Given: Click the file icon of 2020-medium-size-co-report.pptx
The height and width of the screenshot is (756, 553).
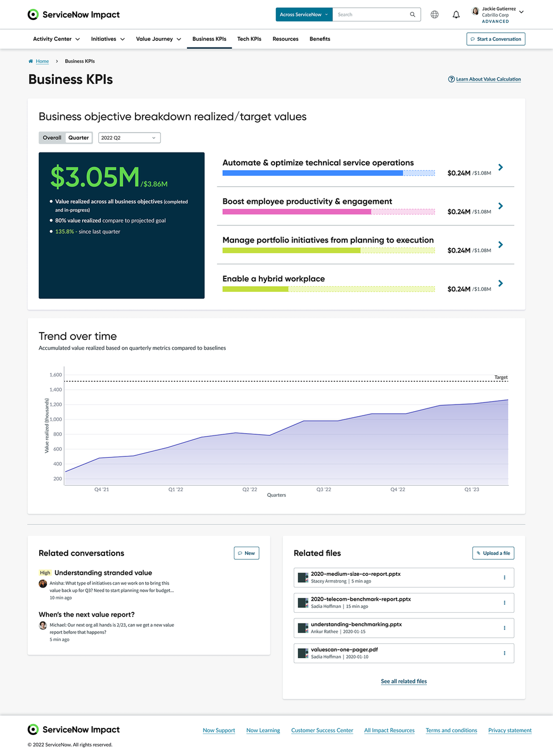Looking at the screenshot, I should pos(303,577).
